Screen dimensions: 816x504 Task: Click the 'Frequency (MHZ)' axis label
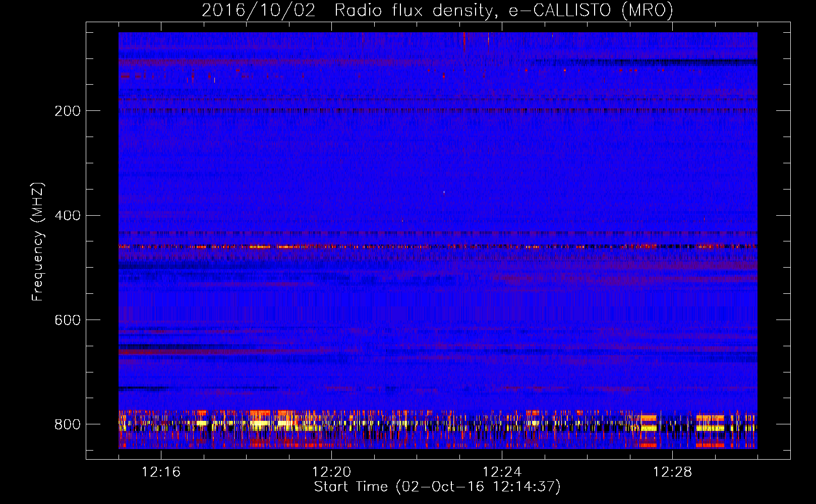click(37, 242)
